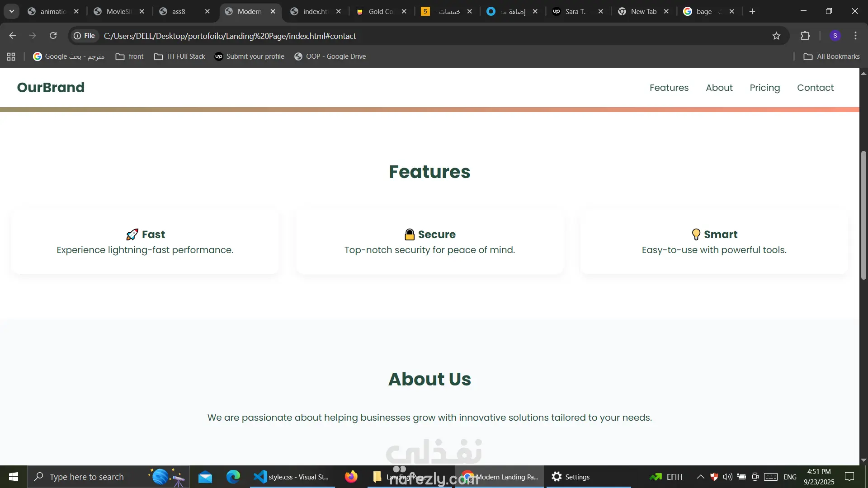Expand hidden system tray icons chevron
Image resolution: width=868 pixels, height=488 pixels.
(700, 477)
